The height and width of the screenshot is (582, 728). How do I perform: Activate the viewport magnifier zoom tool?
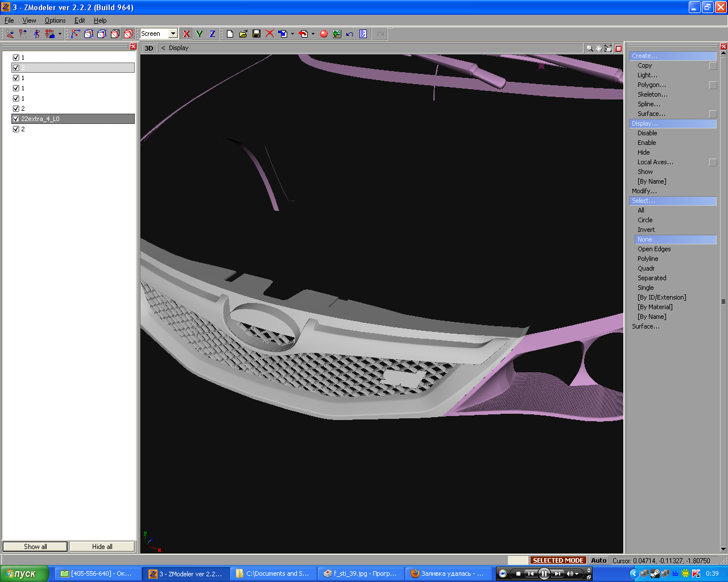click(590, 48)
